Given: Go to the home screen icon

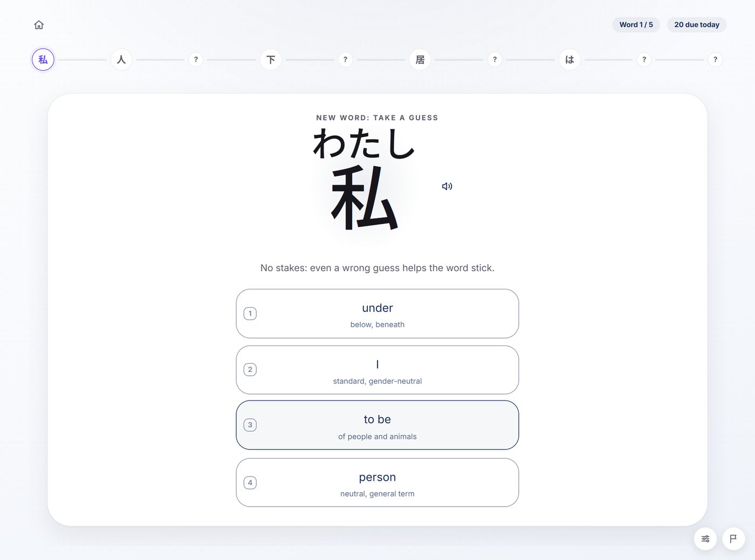Looking at the screenshot, I should 39,25.
